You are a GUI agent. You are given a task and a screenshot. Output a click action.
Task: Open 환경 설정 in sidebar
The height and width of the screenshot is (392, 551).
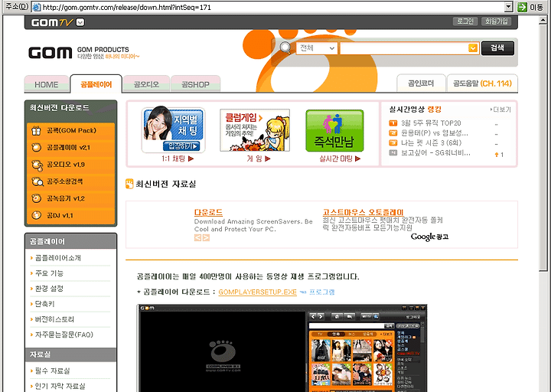point(49,289)
